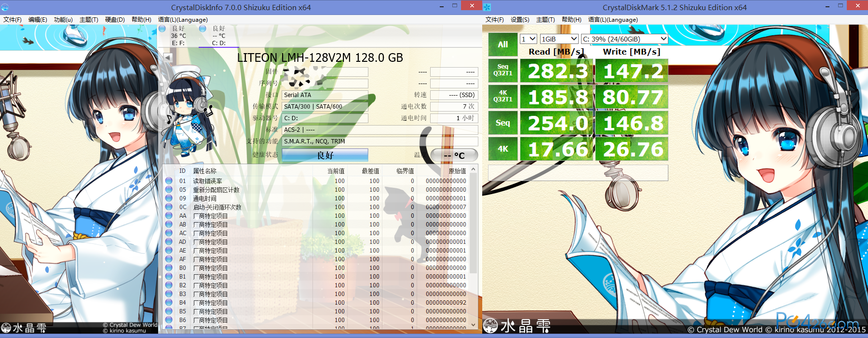
Task: Click status orb for attribute B1 row
Action: pos(169,276)
